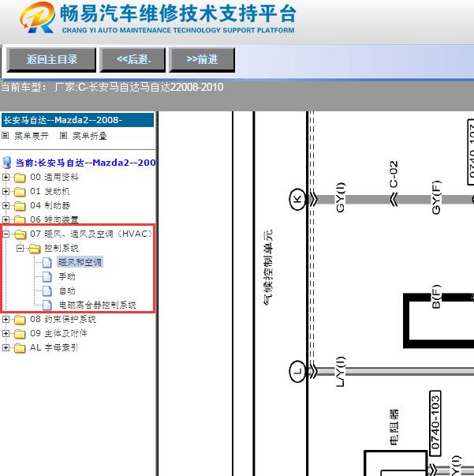Click the folder icon of 01 发动机
The image size is (474, 476).
(20, 192)
